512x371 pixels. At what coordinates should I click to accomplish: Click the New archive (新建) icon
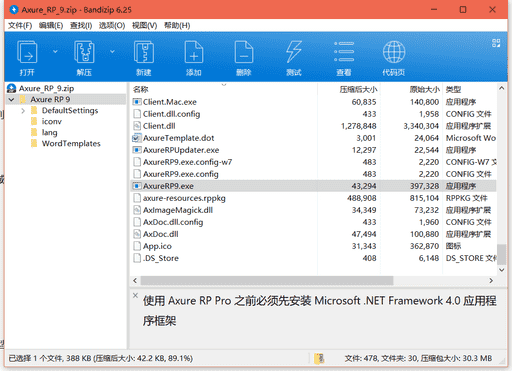[144, 52]
